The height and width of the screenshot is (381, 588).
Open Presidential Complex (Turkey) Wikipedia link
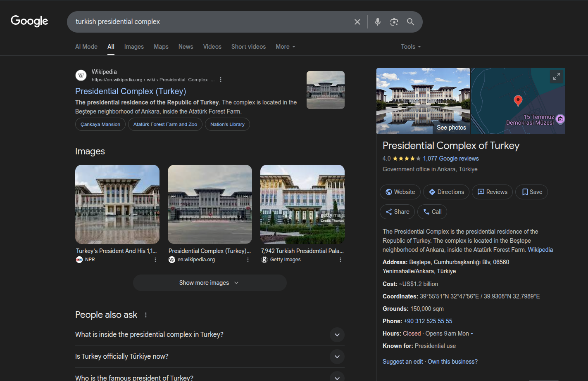(131, 91)
